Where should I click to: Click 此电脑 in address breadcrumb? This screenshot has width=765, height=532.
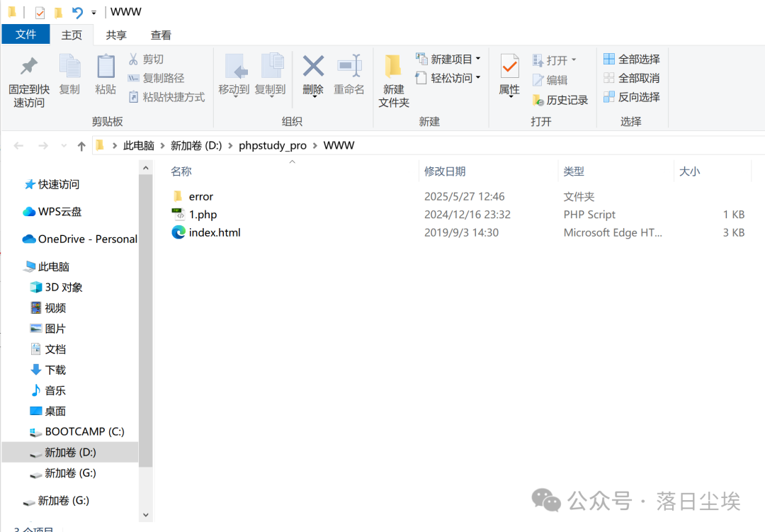pyautogui.click(x=139, y=145)
